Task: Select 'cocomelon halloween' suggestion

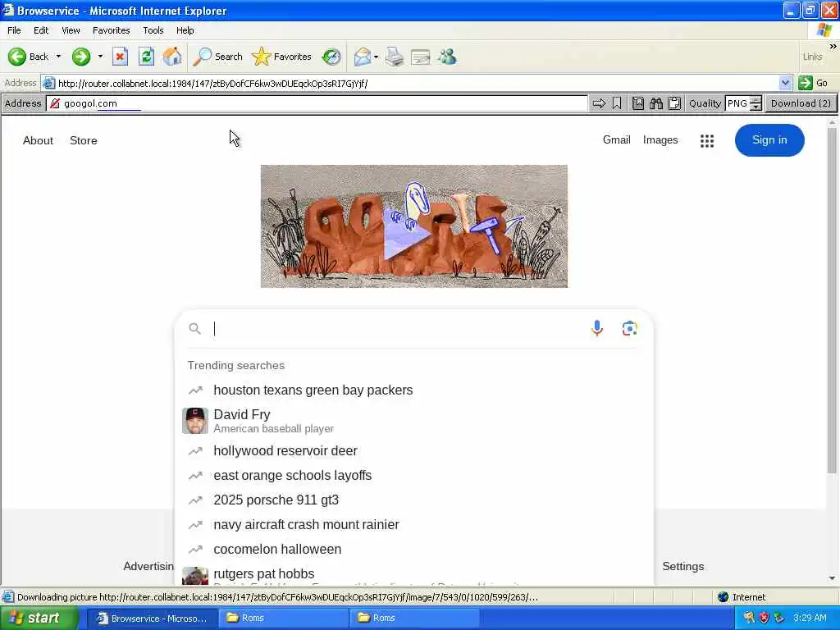Action: tap(413, 549)
